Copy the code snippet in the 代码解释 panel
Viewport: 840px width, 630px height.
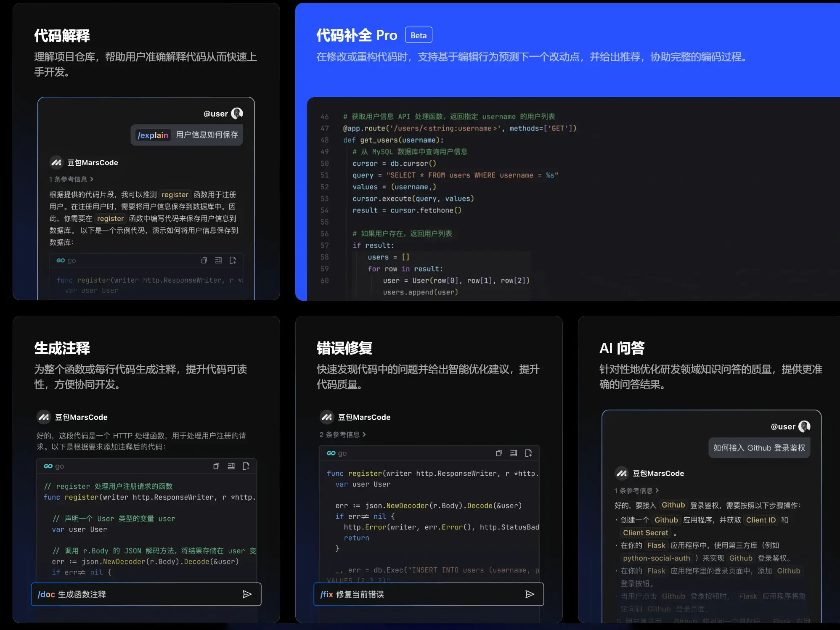coord(204,260)
